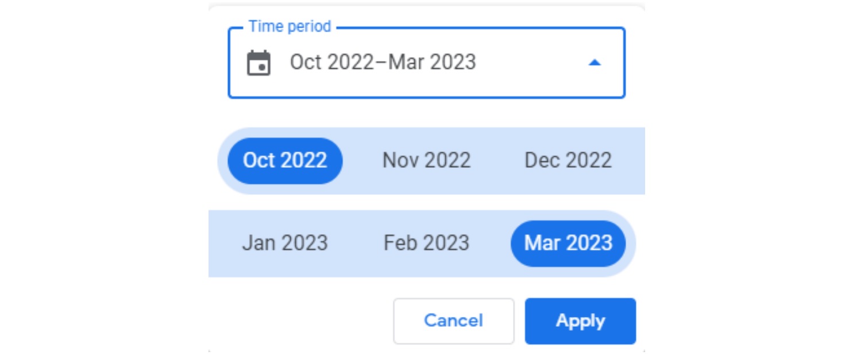Viewport: 868px width, 359px height.
Task: Pick Dec 2022 from the month grid
Action: coord(568,160)
